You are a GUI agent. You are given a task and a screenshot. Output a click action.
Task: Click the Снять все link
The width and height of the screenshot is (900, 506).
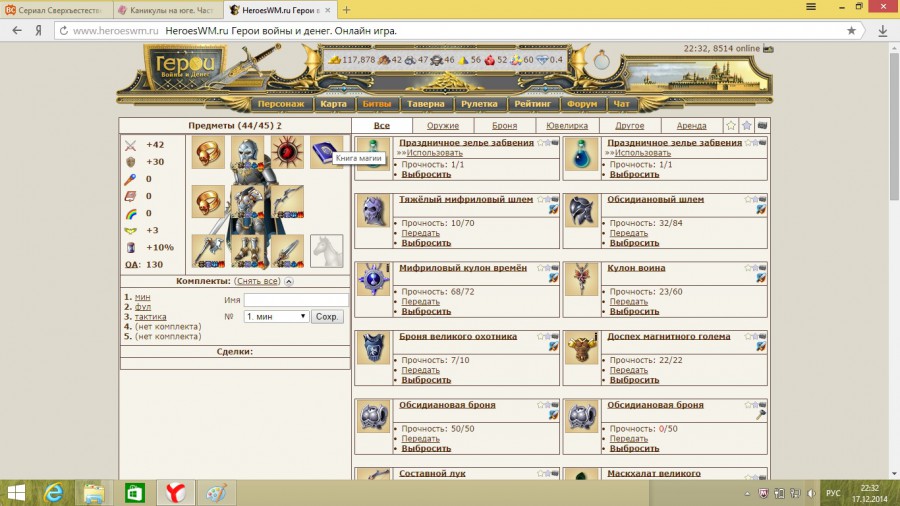click(x=257, y=281)
